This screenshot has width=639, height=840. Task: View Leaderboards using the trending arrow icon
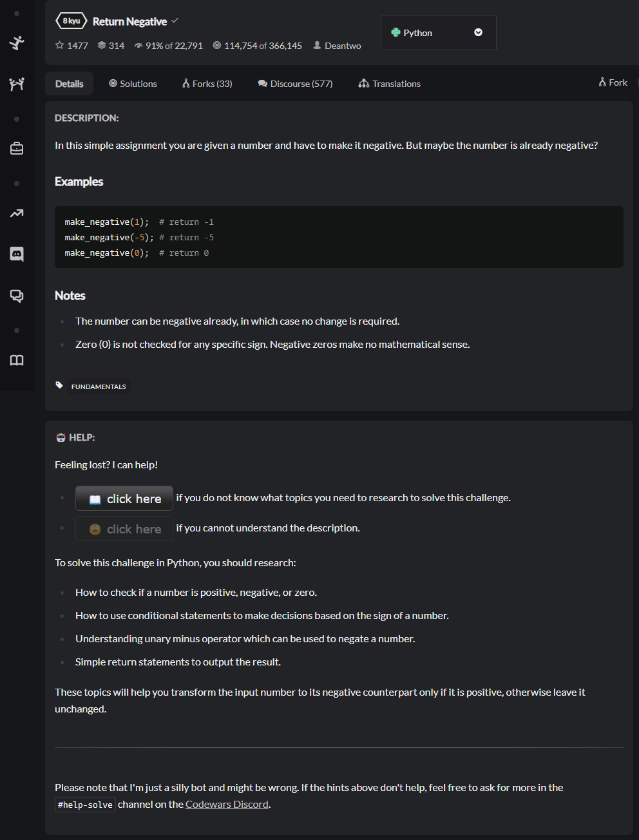16,213
